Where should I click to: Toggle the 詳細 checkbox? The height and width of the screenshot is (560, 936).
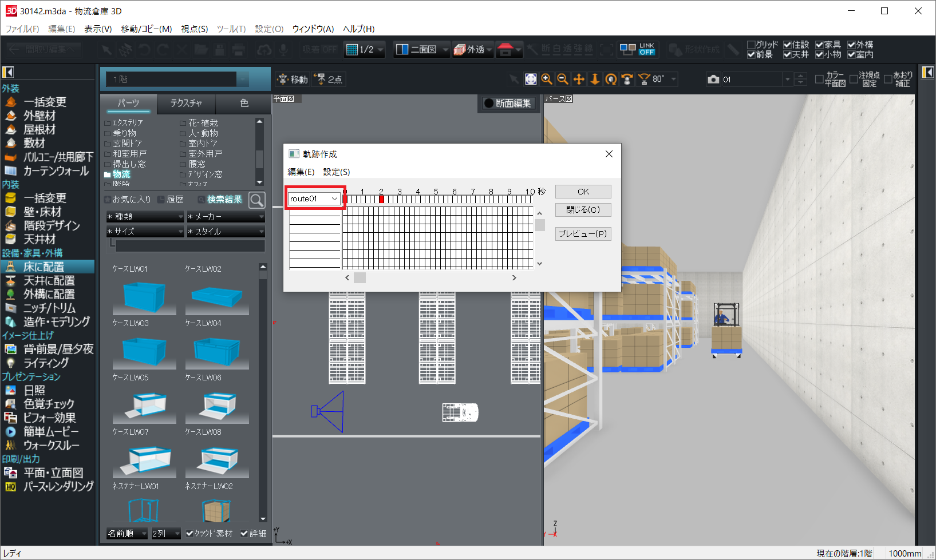[x=244, y=533]
